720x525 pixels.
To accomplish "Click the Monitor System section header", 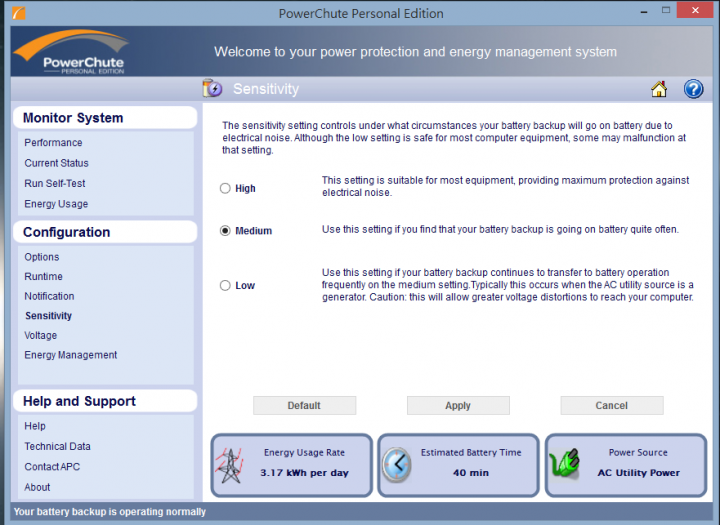I will point(105,118).
